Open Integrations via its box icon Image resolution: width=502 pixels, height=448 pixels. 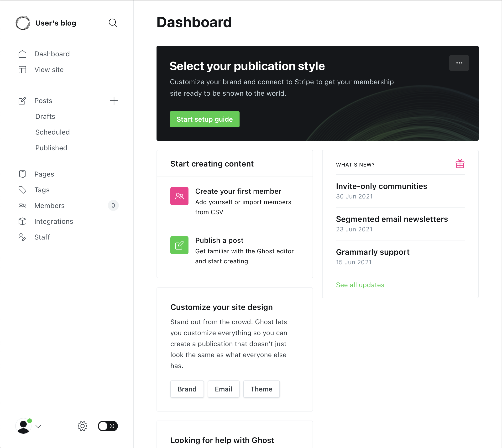coord(22,221)
